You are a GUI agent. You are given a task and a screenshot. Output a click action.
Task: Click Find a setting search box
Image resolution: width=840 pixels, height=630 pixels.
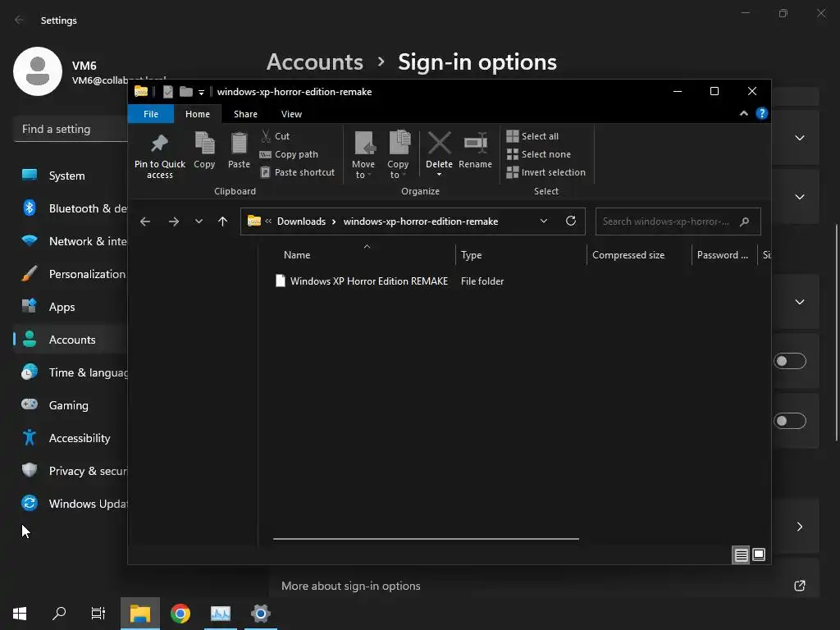(x=71, y=129)
